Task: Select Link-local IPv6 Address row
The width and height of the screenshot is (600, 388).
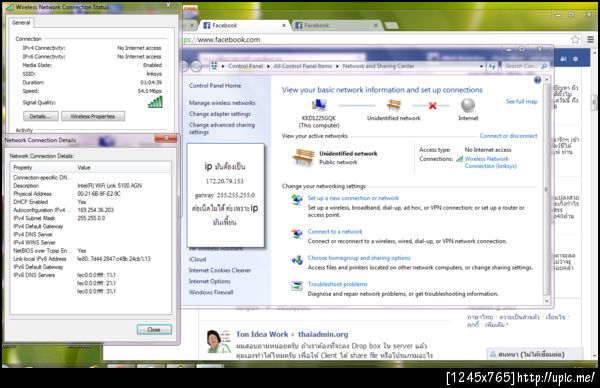Action: (90, 259)
